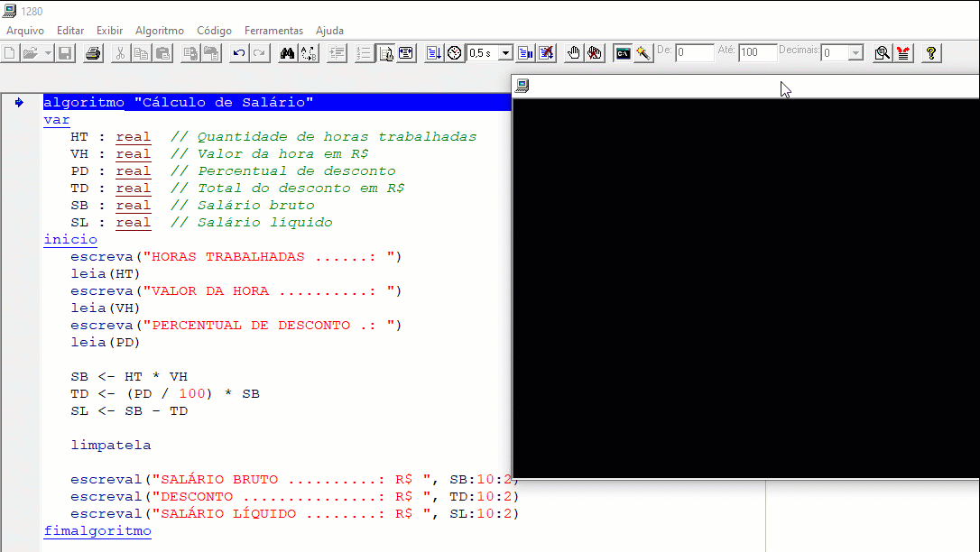Click the Paste clipboard icon
Viewport: 980px width, 552px height.
click(x=163, y=53)
